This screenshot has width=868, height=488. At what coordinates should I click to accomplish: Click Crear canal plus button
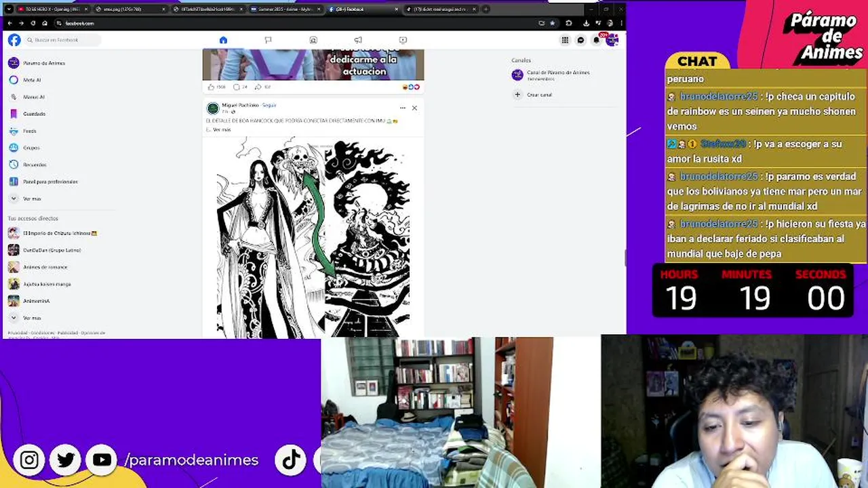pyautogui.click(x=517, y=95)
